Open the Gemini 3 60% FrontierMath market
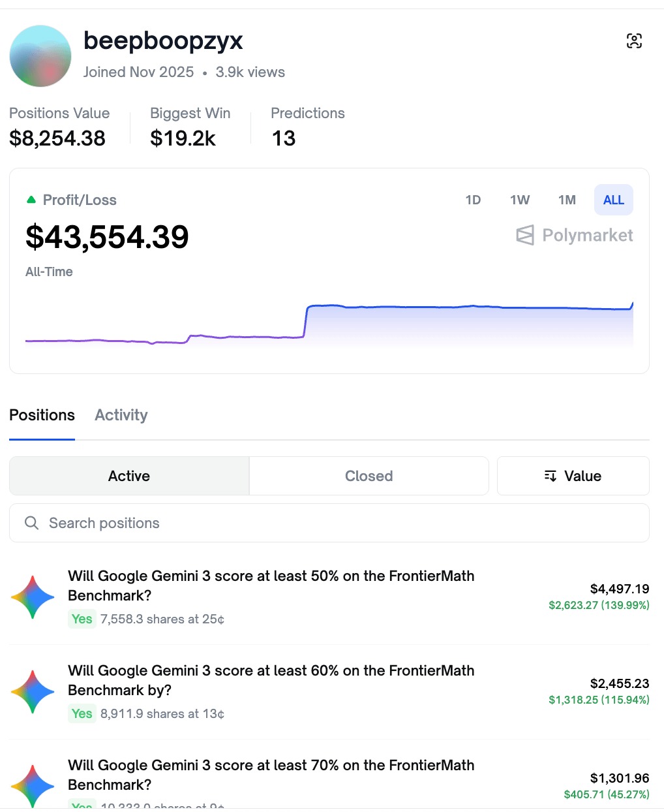664x812 pixels. tap(271, 680)
